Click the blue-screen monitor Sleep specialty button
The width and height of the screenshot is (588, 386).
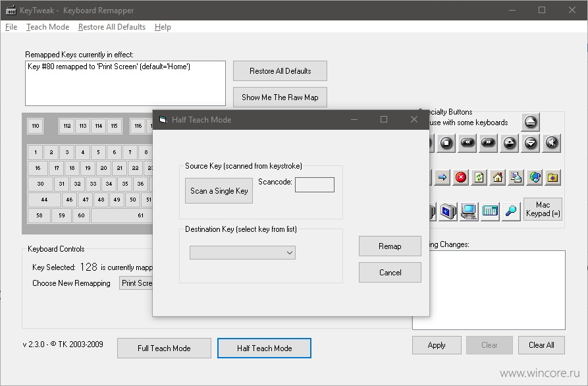[448, 211]
